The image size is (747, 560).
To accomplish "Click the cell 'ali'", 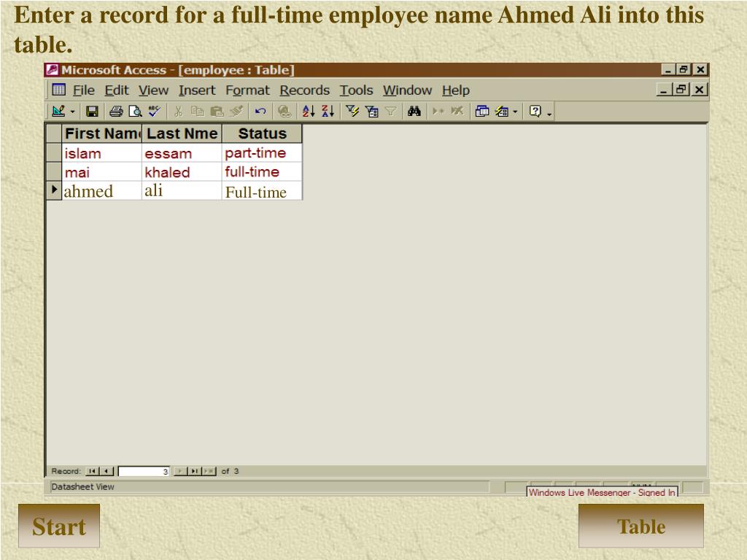I will 182,191.
